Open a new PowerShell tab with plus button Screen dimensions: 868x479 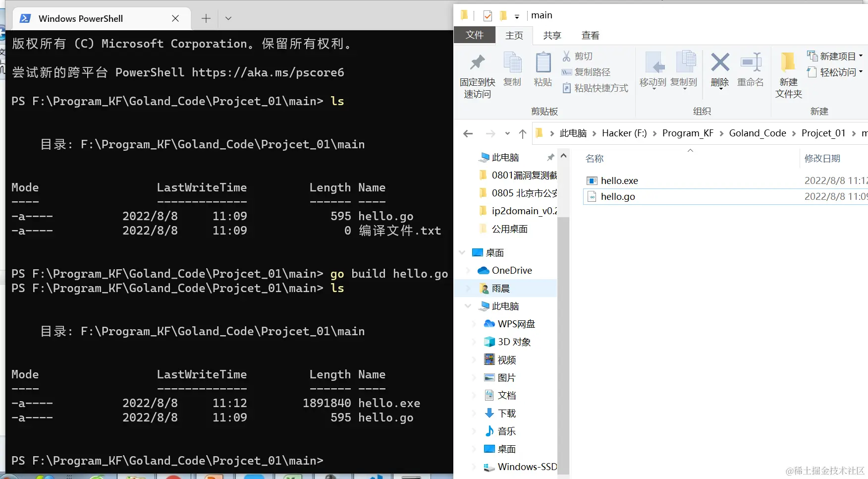tap(206, 18)
